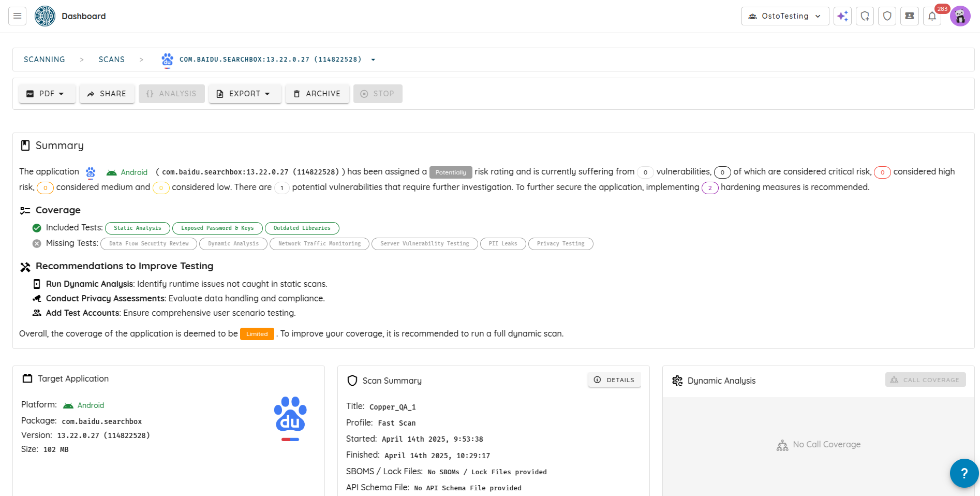This screenshot has height=496, width=980.
Task: Click the critical risk count badge
Action: (x=722, y=172)
